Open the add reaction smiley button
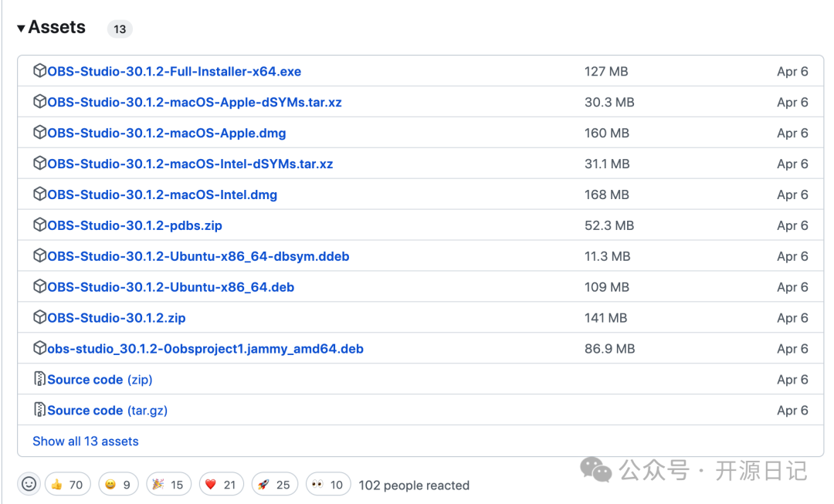 click(x=29, y=484)
